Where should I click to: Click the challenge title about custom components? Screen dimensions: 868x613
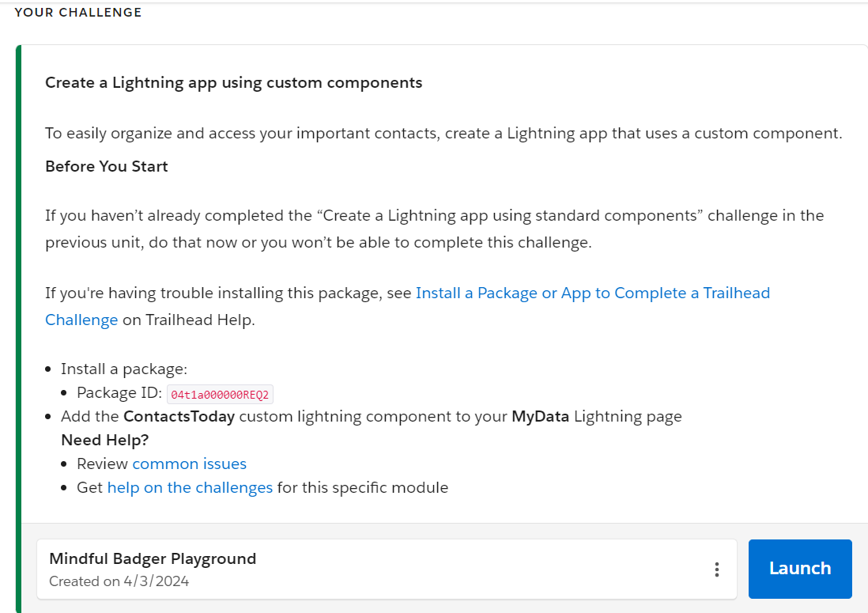click(232, 82)
